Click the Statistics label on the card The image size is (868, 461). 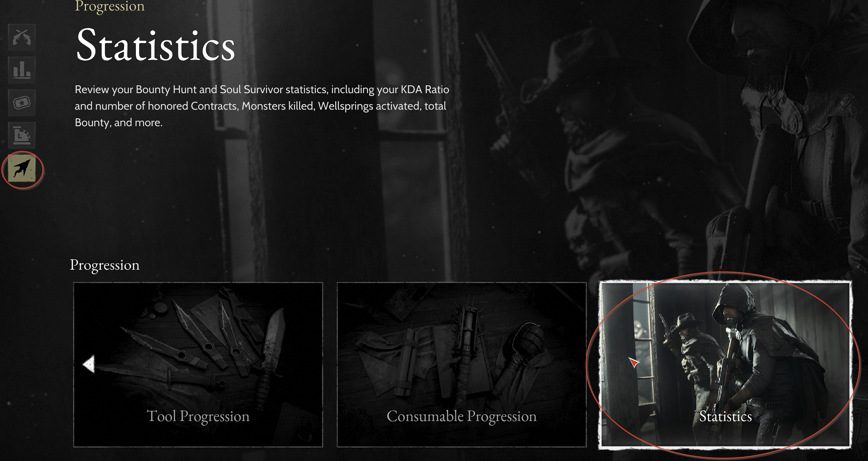[x=725, y=416]
